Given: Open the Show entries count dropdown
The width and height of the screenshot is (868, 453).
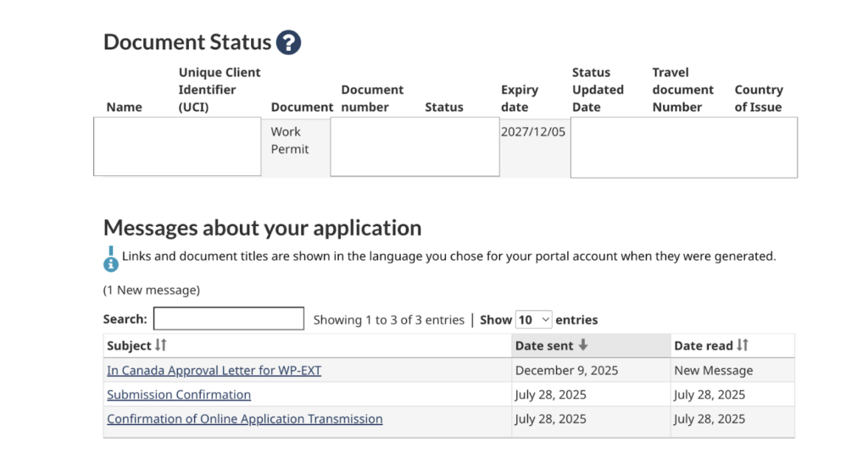Looking at the screenshot, I should (533, 320).
